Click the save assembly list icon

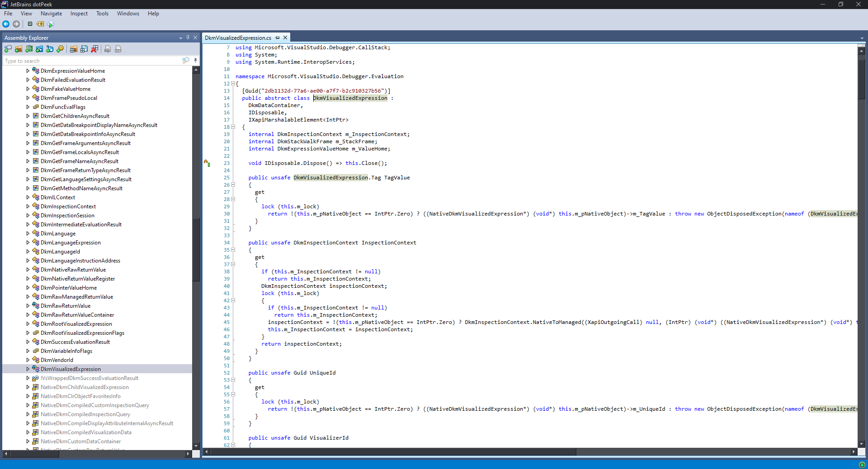coord(84,49)
